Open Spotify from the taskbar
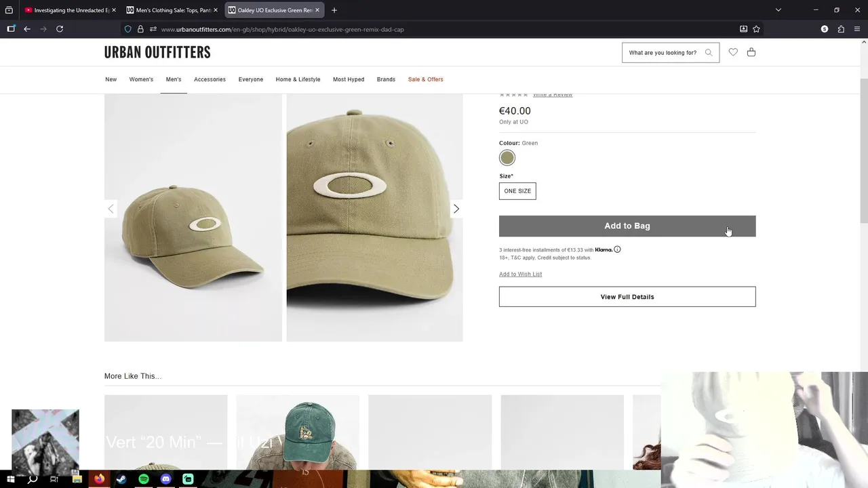The width and height of the screenshot is (868, 488). click(144, 479)
